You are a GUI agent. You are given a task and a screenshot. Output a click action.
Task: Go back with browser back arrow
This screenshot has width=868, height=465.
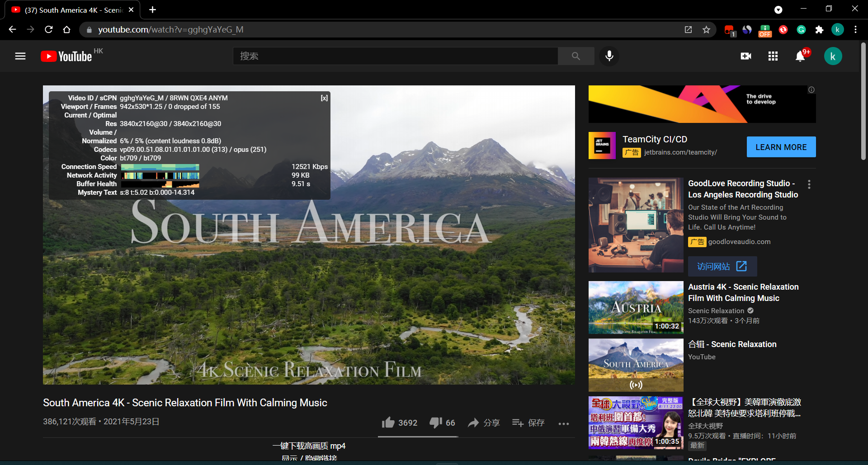[12, 29]
